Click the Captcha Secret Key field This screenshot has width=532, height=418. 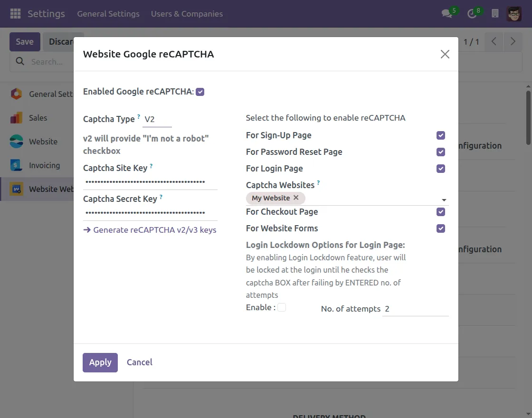[x=150, y=213]
